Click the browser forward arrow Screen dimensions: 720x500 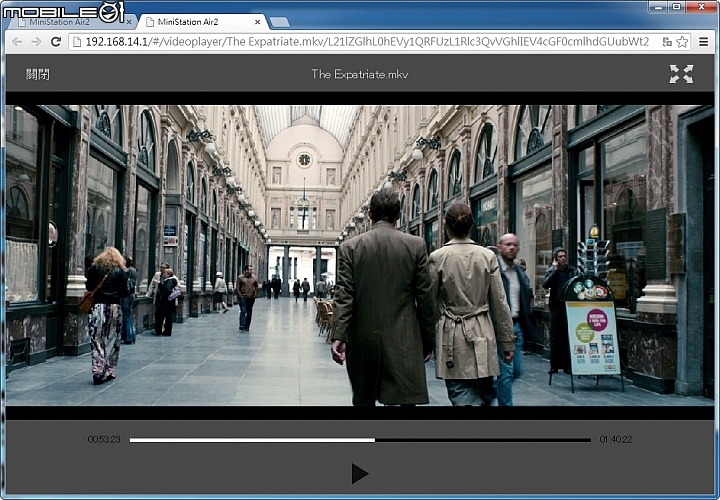[x=36, y=42]
